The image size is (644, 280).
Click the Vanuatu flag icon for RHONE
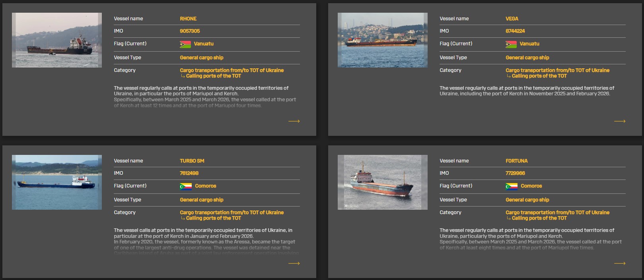point(185,44)
